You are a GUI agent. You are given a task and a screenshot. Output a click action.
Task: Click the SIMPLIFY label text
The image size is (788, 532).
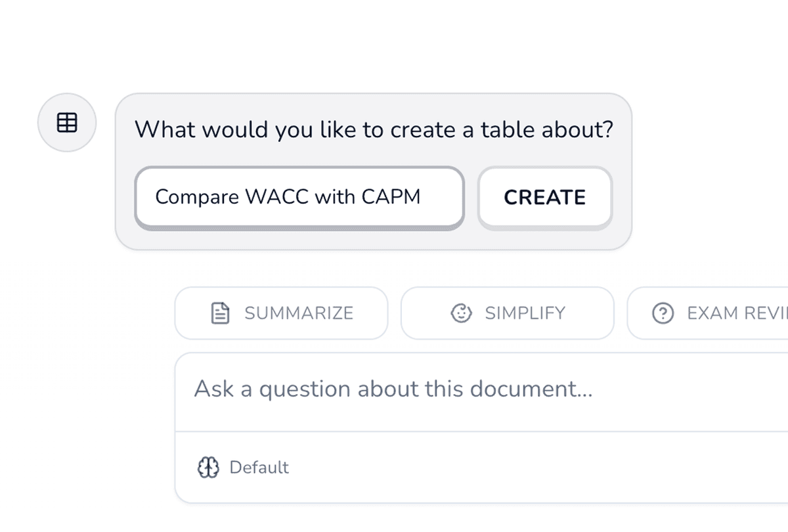pyautogui.click(x=525, y=313)
